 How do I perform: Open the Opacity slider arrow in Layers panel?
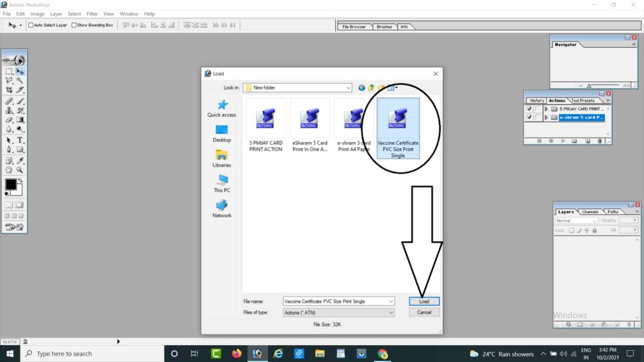pyautogui.click(x=635, y=221)
